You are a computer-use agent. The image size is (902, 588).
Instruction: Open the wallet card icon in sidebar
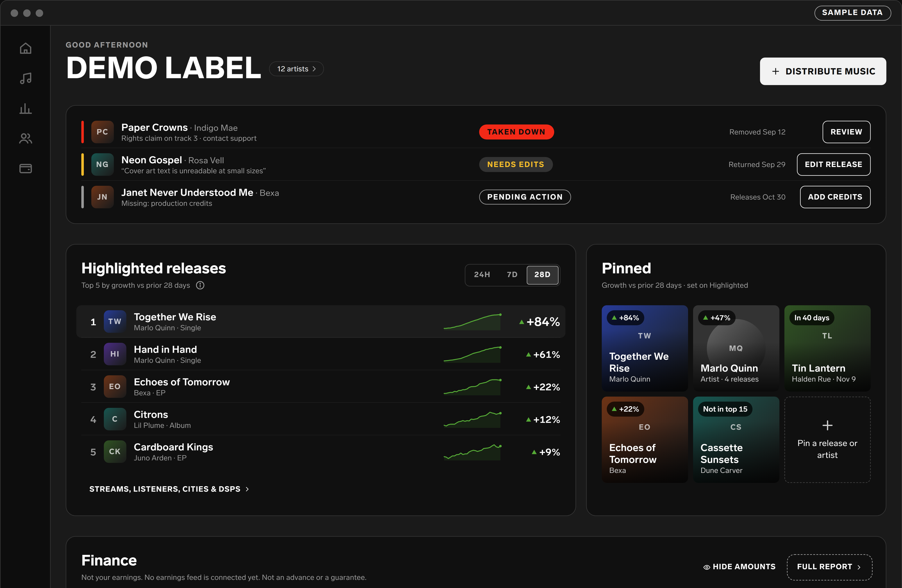coord(25,169)
